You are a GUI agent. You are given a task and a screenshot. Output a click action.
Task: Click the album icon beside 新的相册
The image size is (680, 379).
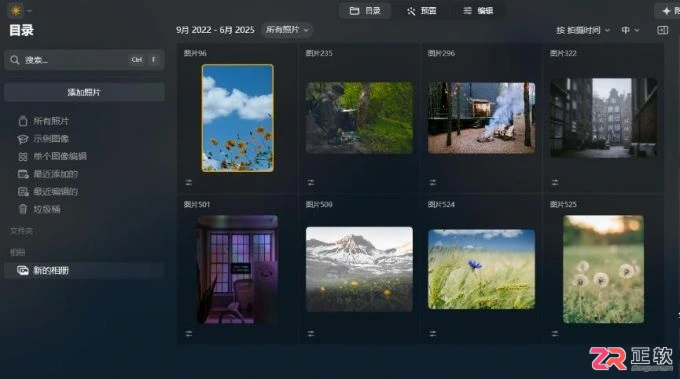(23, 270)
